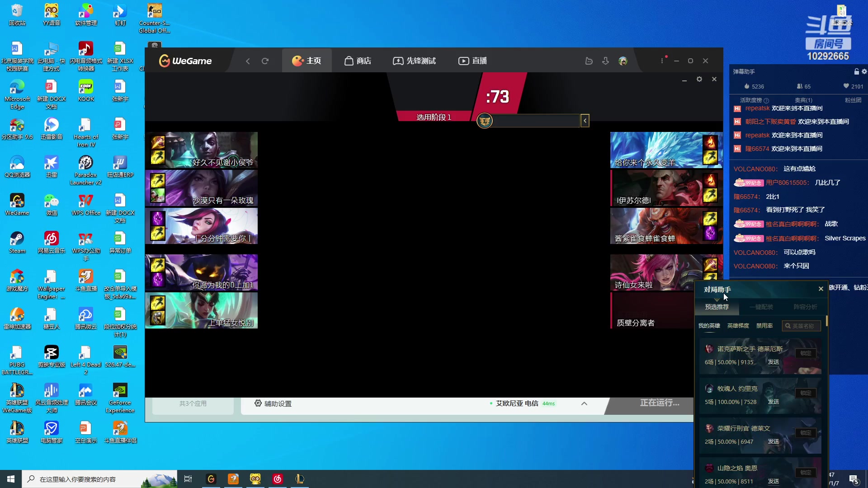Open the WeGame three-dot more menu
Viewport: 868px width, 488px height.
tap(662, 61)
